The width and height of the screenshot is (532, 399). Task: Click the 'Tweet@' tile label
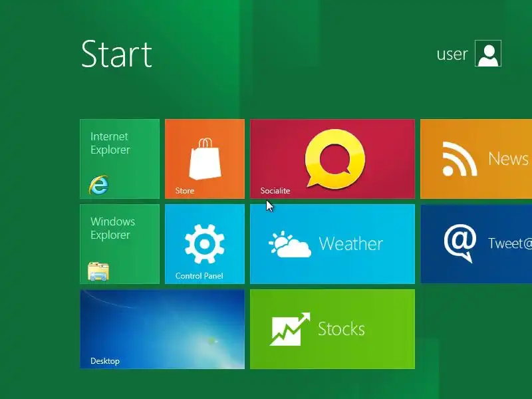tap(510, 243)
